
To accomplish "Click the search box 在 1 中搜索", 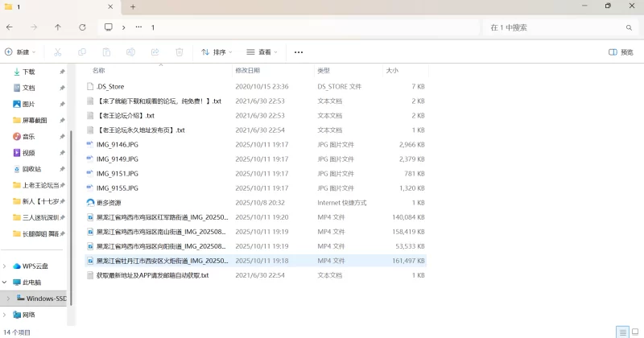I will tap(555, 27).
